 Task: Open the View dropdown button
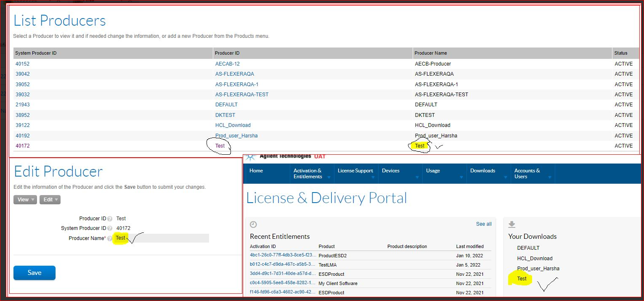[25, 200]
